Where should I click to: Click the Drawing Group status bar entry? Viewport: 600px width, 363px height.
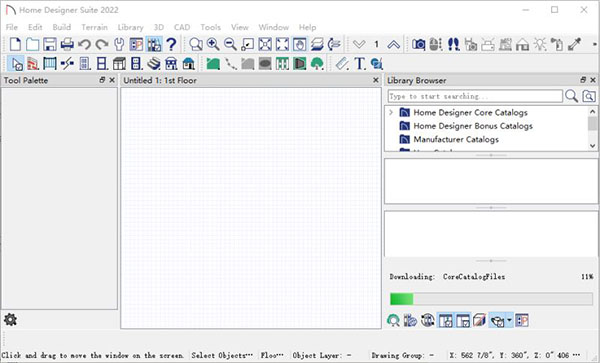pyautogui.click(x=403, y=355)
